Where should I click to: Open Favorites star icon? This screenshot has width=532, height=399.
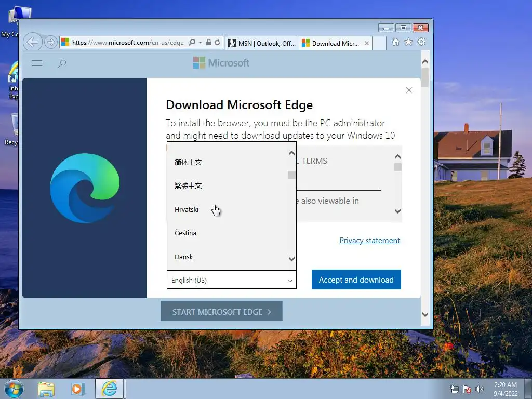[x=408, y=42]
